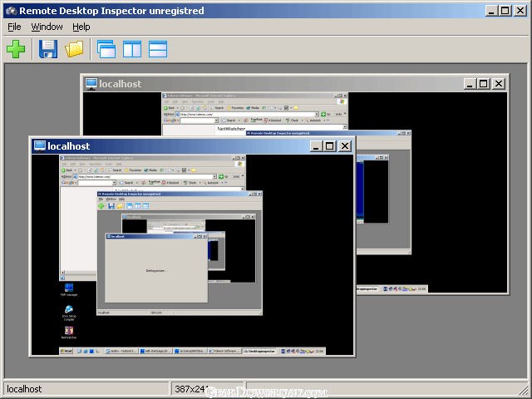Screen dimensions: 532x399
Task: Select Inno Setup Compiler remote desktop icon
Action: [68, 311]
